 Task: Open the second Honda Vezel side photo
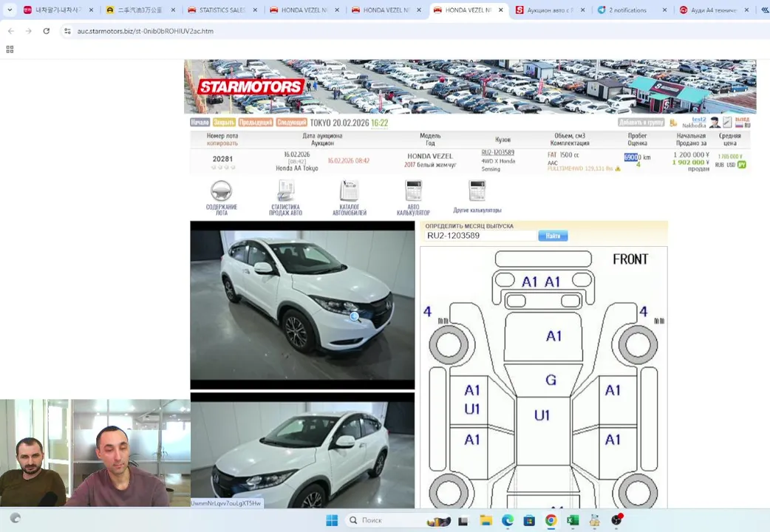[302, 451]
